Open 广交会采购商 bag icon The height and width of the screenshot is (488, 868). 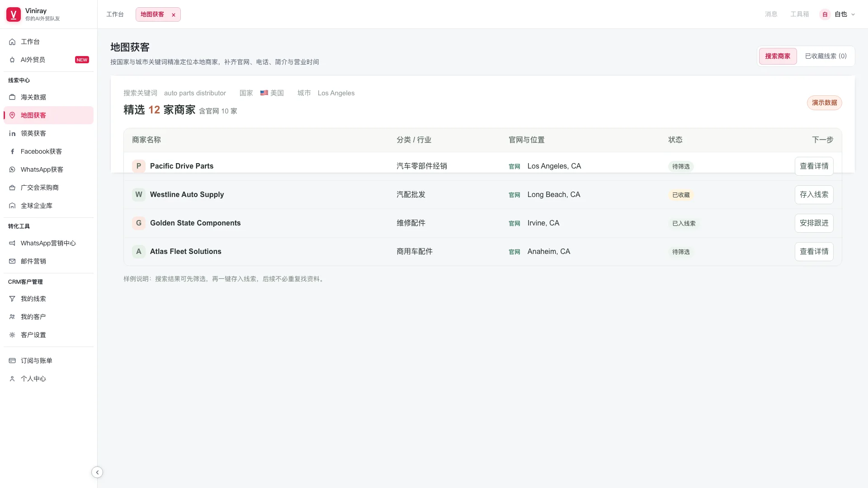[x=12, y=188]
